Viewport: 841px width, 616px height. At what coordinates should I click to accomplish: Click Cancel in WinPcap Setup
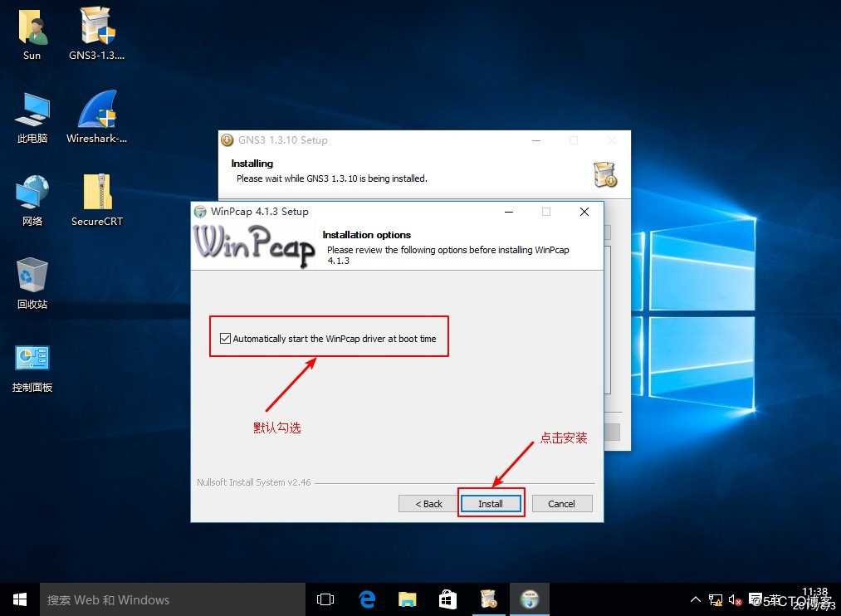561,503
